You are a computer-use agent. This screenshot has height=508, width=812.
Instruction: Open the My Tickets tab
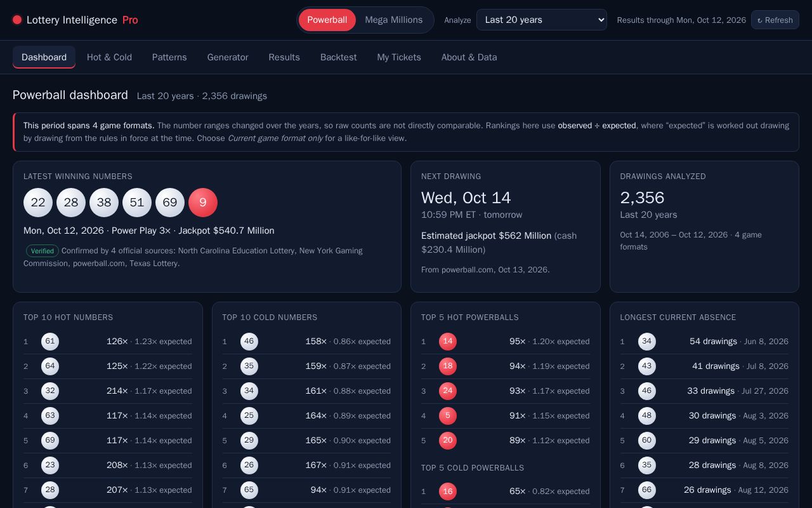[399, 57]
